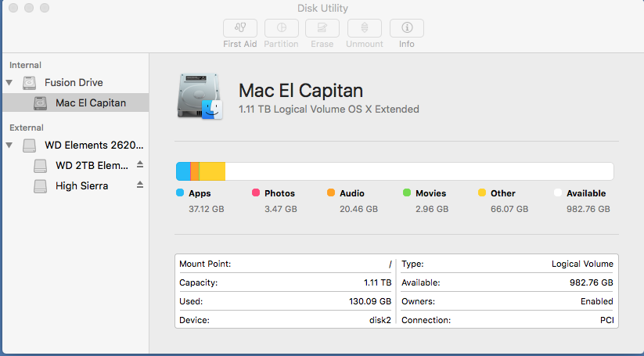Collapse the Fusion Drive disclosure triangle
The width and height of the screenshot is (644, 356).
pos(9,82)
